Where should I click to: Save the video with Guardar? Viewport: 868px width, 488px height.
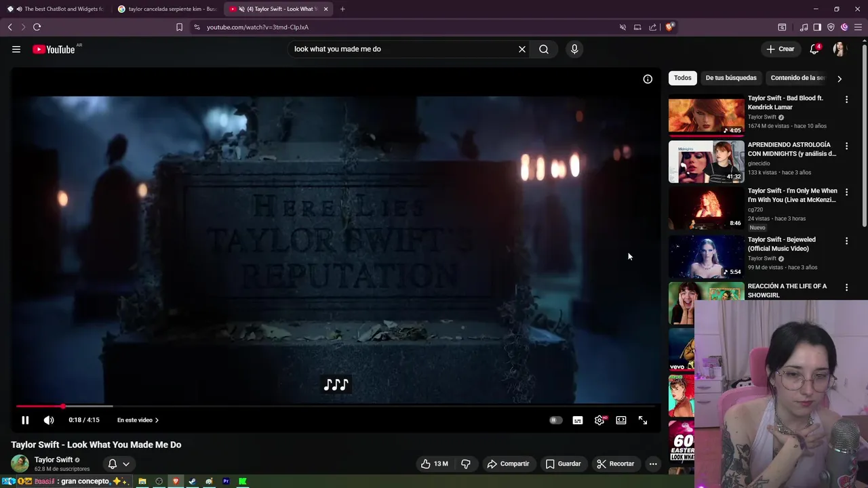tap(564, 464)
